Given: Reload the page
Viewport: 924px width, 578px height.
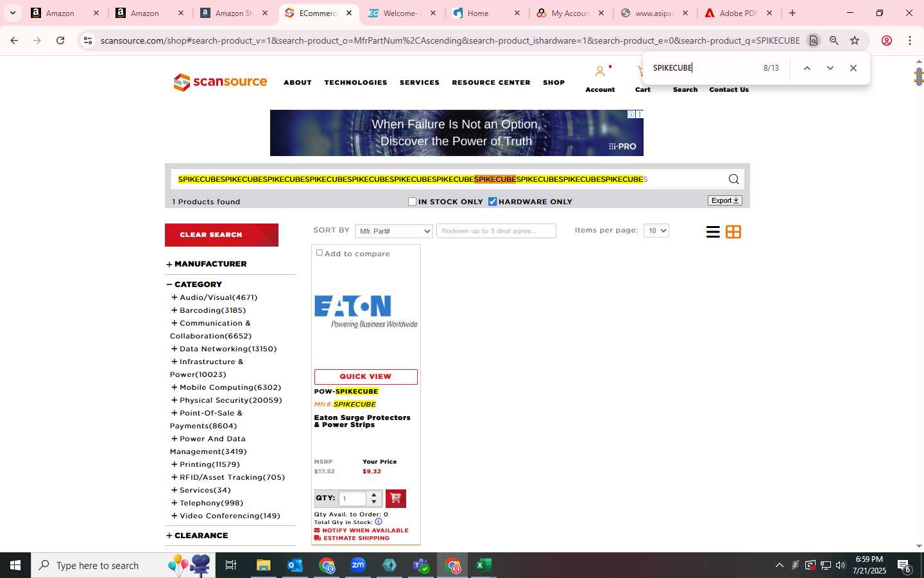Looking at the screenshot, I should click(x=60, y=40).
